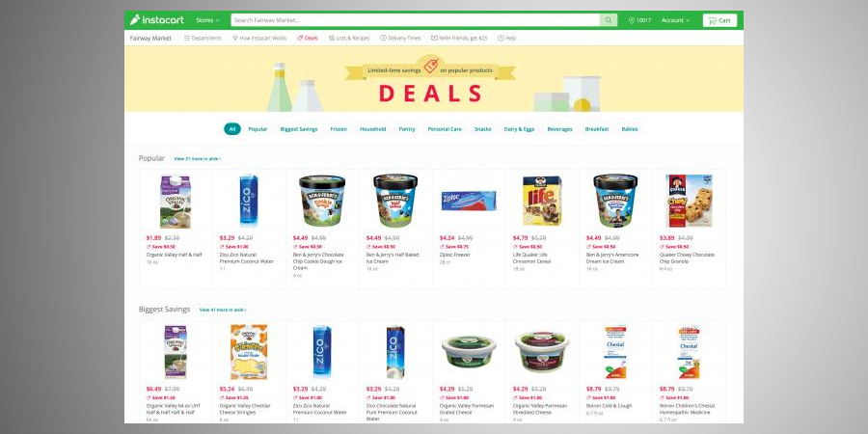Open Delivery Times
Image resolution: width=868 pixels, height=434 pixels.
(400, 39)
